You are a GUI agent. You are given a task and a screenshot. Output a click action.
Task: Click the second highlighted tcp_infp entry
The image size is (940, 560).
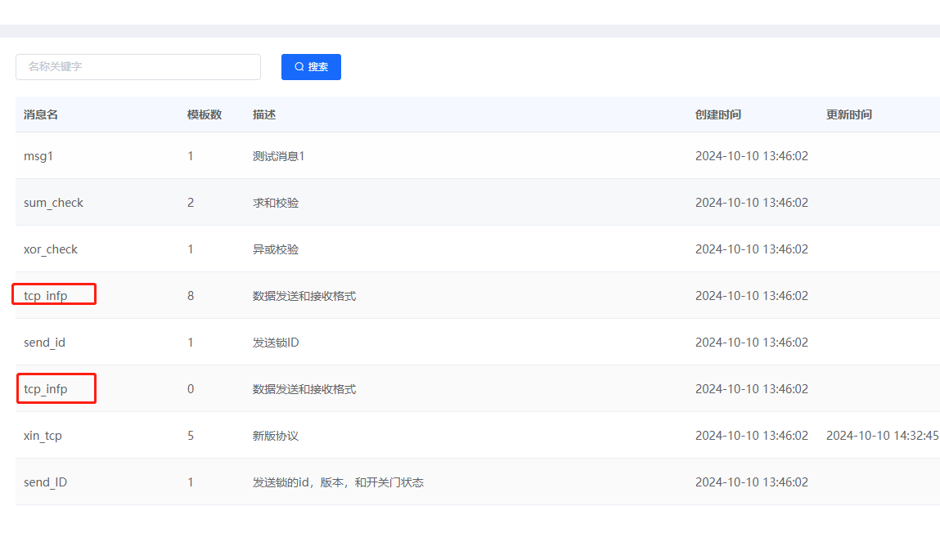[50, 388]
